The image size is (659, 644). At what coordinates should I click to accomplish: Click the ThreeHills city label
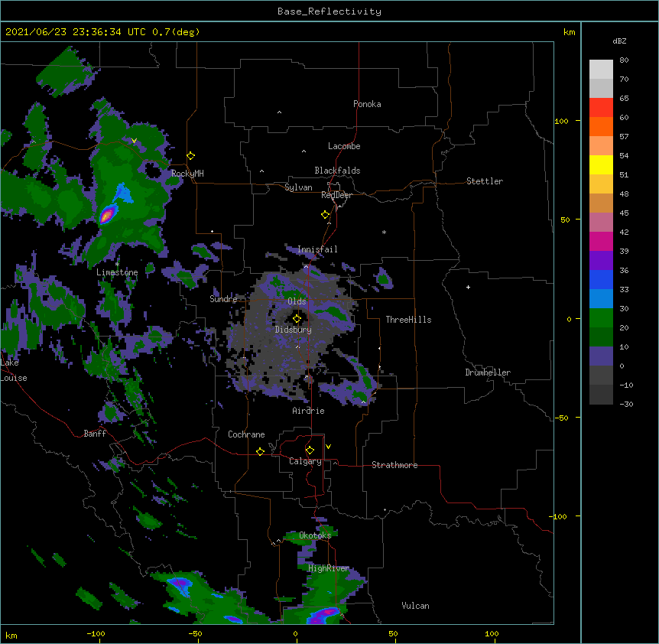[408, 320]
